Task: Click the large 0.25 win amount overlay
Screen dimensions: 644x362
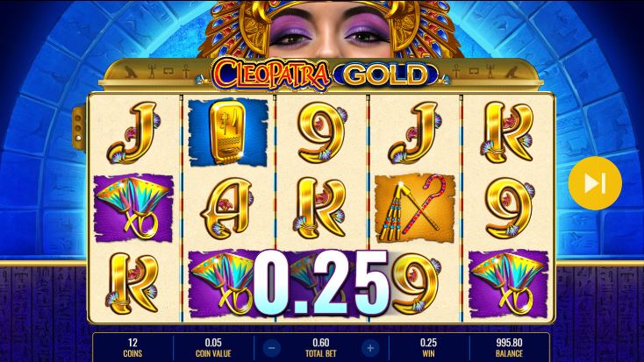Action: [321, 283]
